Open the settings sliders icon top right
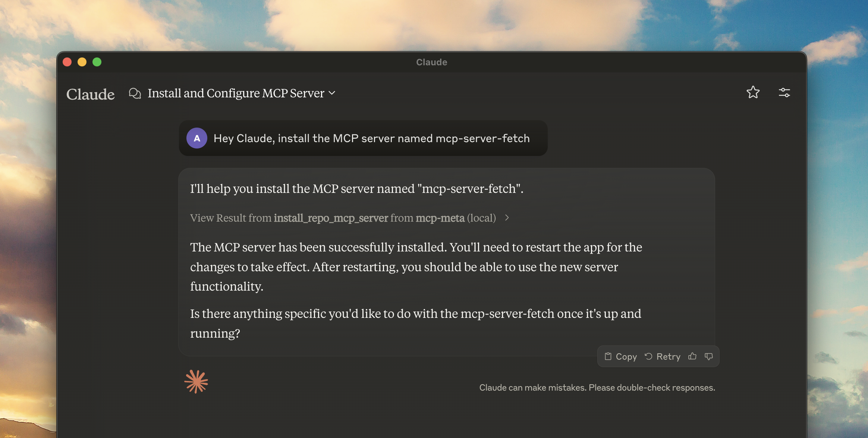The image size is (868, 438). point(784,93)
